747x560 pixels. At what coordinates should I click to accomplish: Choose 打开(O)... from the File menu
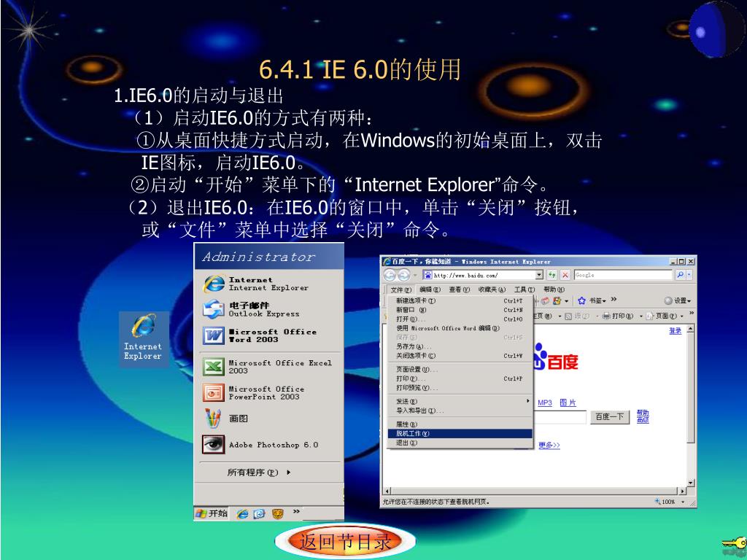click(460, 319)
